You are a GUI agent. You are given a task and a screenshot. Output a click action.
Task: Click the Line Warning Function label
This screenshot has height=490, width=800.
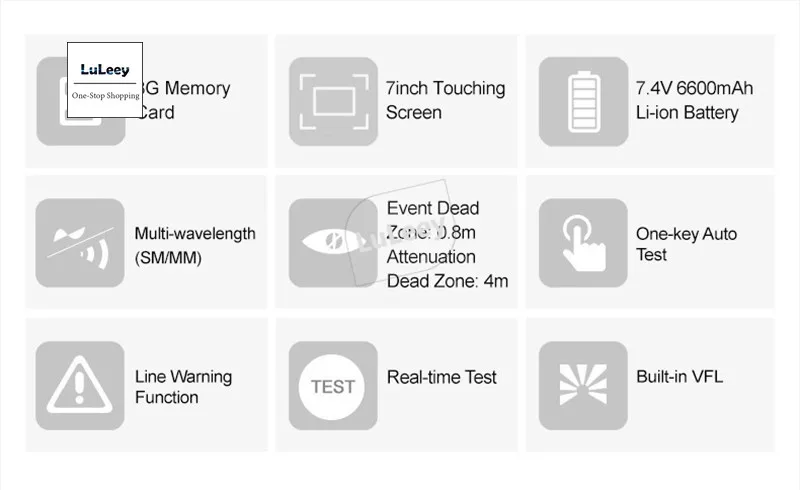pos(183,387)
